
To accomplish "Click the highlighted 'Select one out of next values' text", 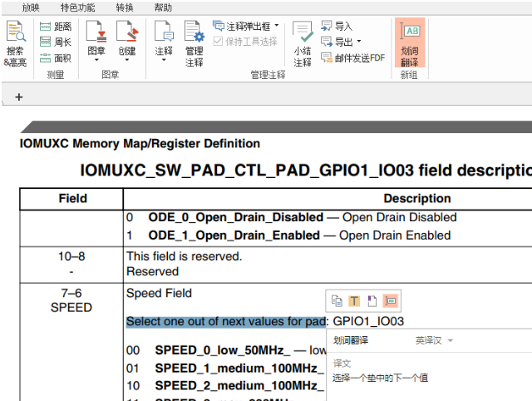I will click(x=226, y=321).
